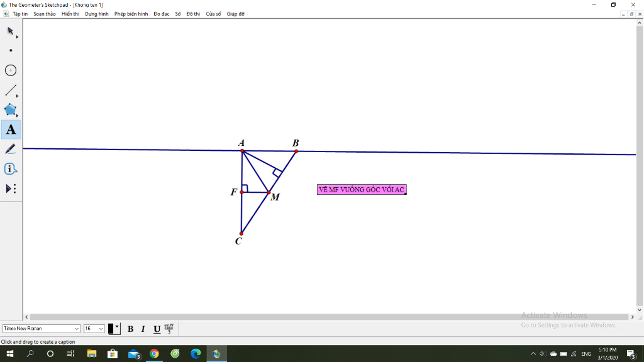Open the Dựng hình menu
Viewport: 644px width, 362px height.
96,14
